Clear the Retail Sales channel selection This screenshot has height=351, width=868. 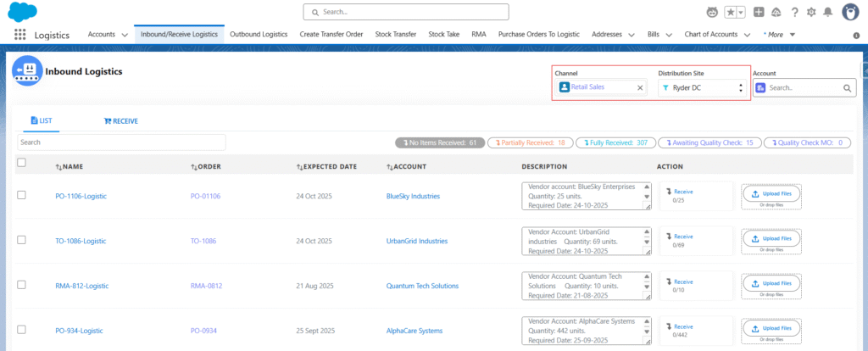[640, 87]
